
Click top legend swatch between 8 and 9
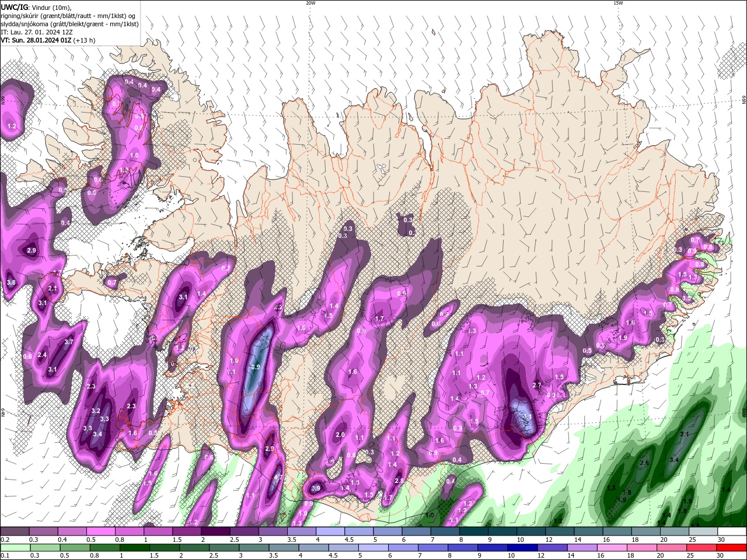[473, 531]
